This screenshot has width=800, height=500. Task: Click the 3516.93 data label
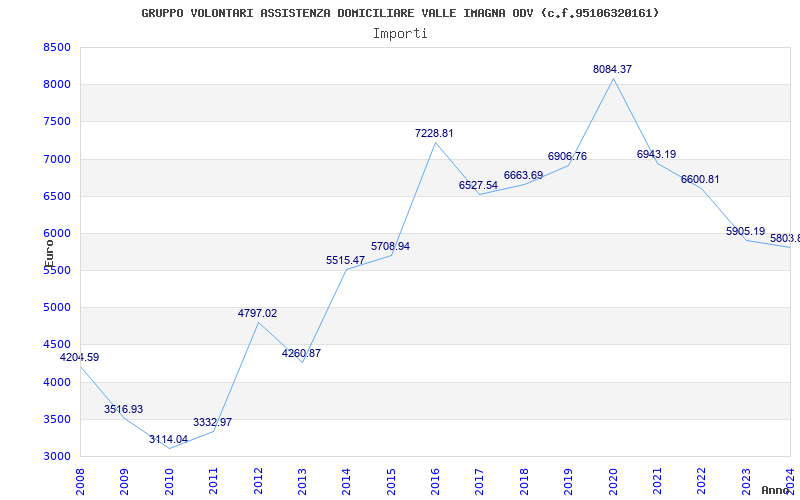(x=123, y=409)
